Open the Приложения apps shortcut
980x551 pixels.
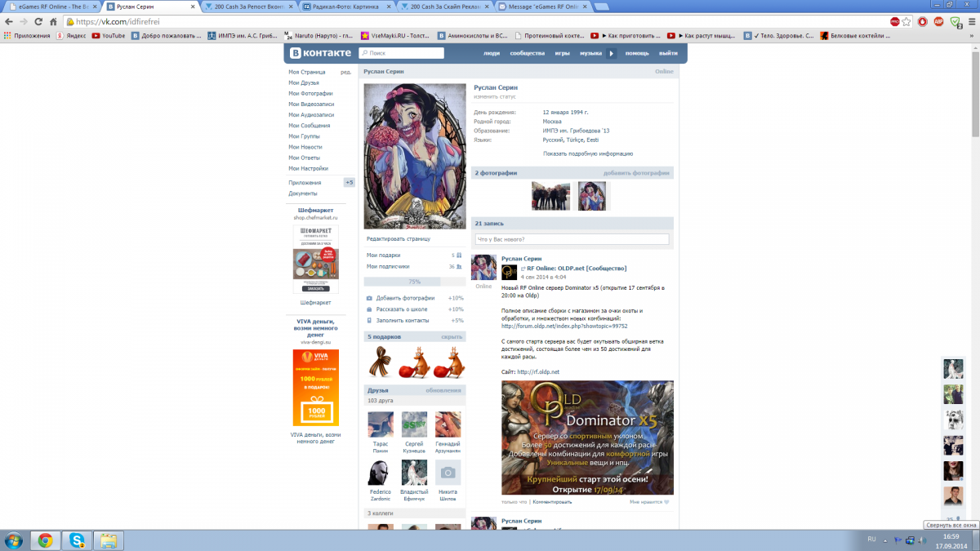[x=27, y=36]
